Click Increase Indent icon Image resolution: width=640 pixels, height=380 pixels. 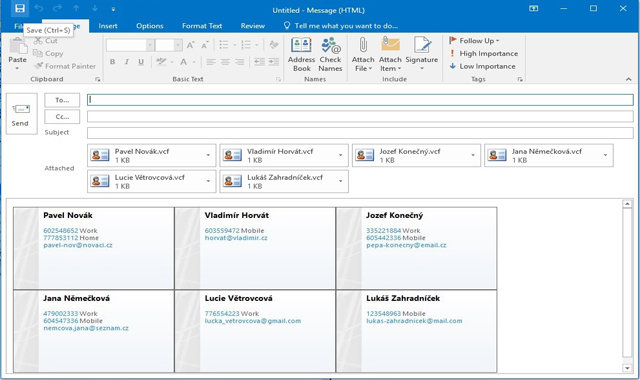tap(273, 62)
